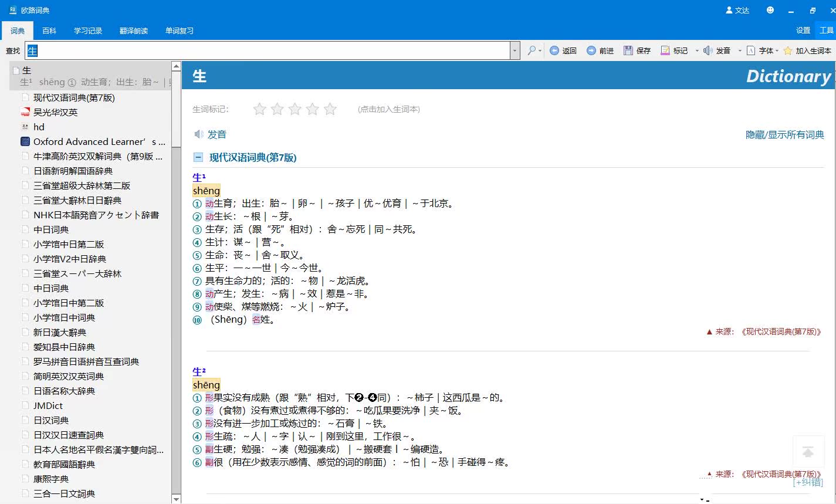Open the 学习记录 tab
836x504 pixels.
click(x=88, y=31)
